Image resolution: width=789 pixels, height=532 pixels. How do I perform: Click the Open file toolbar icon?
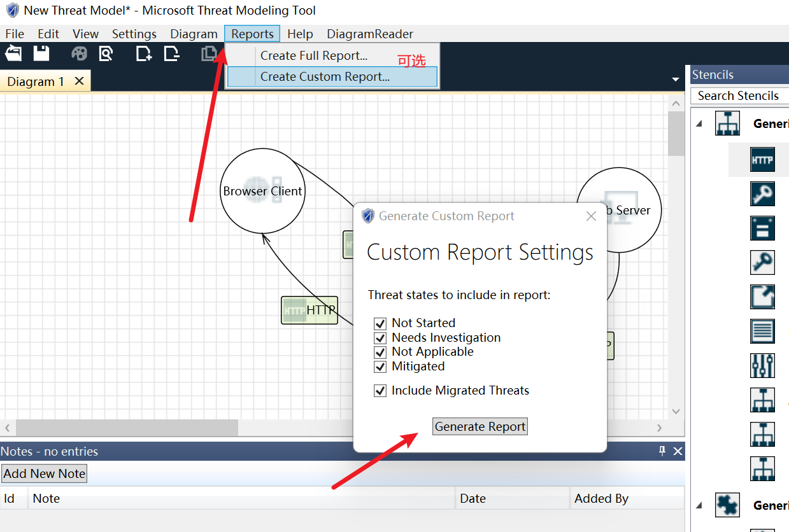tap(13, 53)
